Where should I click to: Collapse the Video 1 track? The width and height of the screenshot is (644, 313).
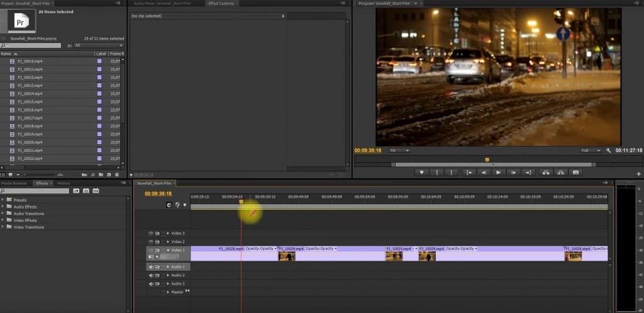pos(167,250)
